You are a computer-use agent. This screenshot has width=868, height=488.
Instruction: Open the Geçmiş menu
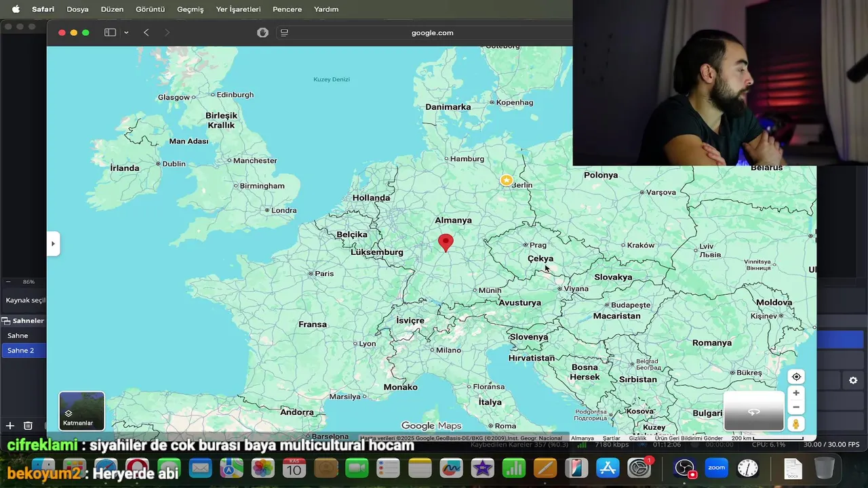190,9
